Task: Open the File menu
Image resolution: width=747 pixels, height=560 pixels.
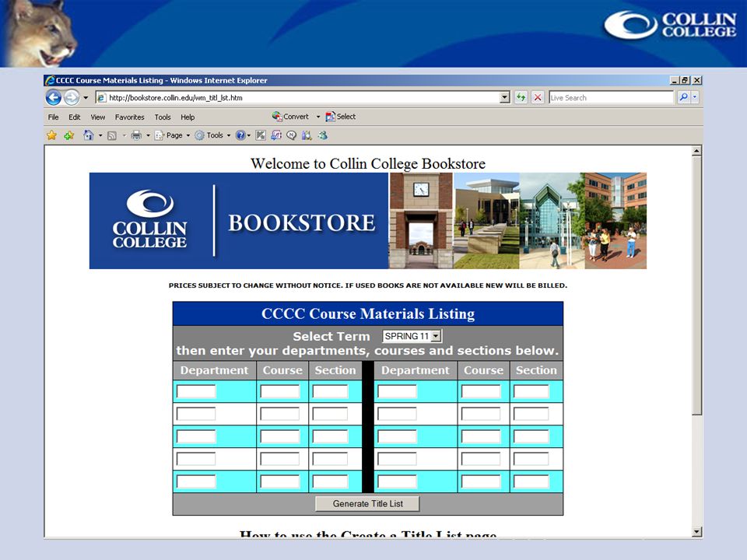Action: click(x=54, y=117)
